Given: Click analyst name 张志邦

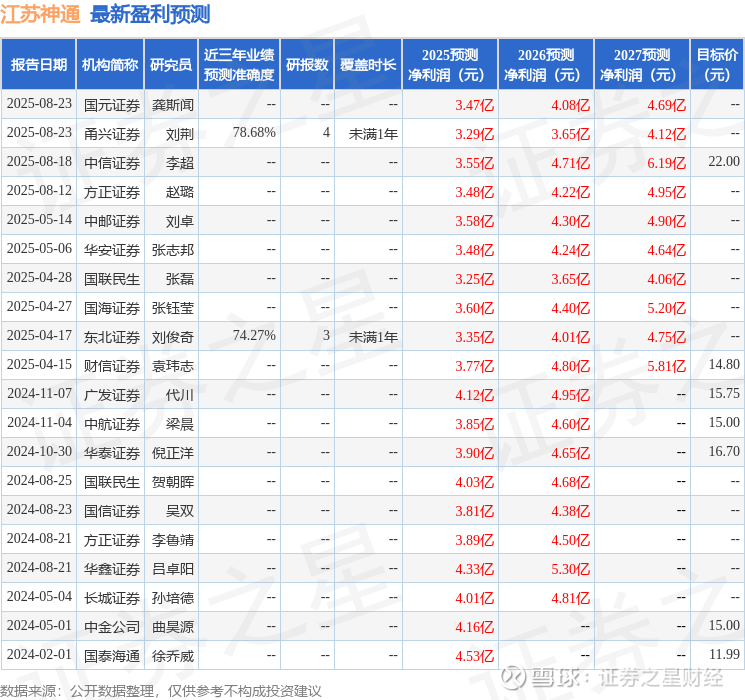Looking at the screenshot, I should pos(172,250).
